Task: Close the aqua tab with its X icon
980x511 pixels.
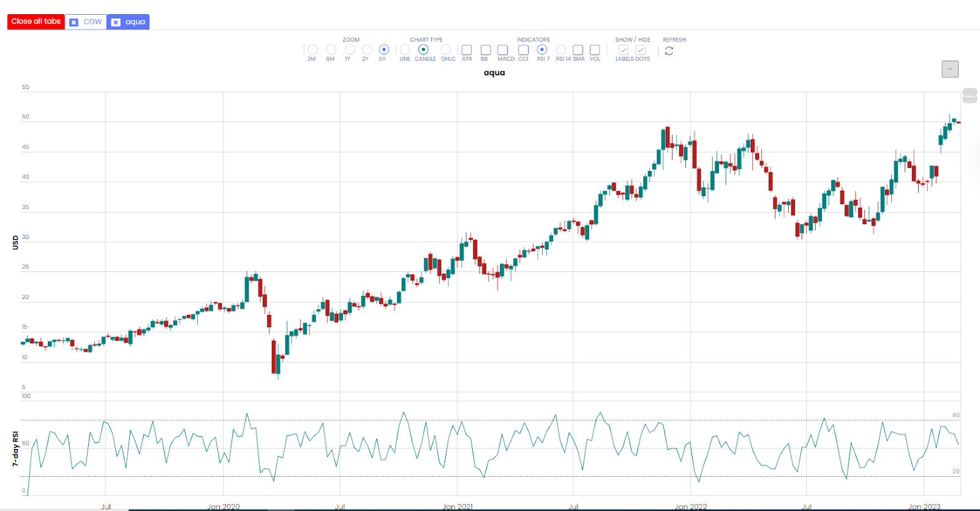Action: tap(116, 22)
